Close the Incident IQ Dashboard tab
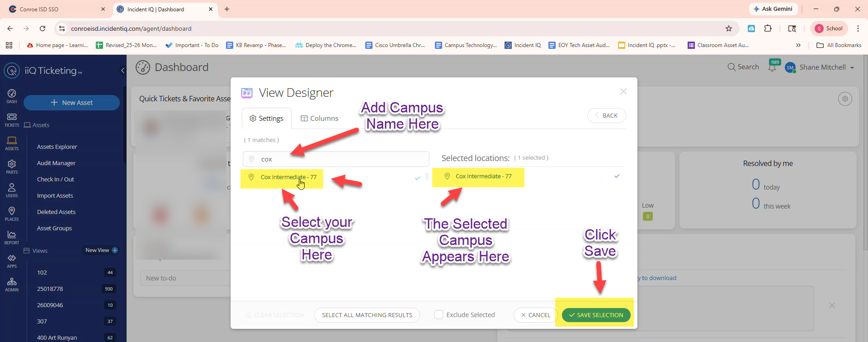 (x=211, y=9)
